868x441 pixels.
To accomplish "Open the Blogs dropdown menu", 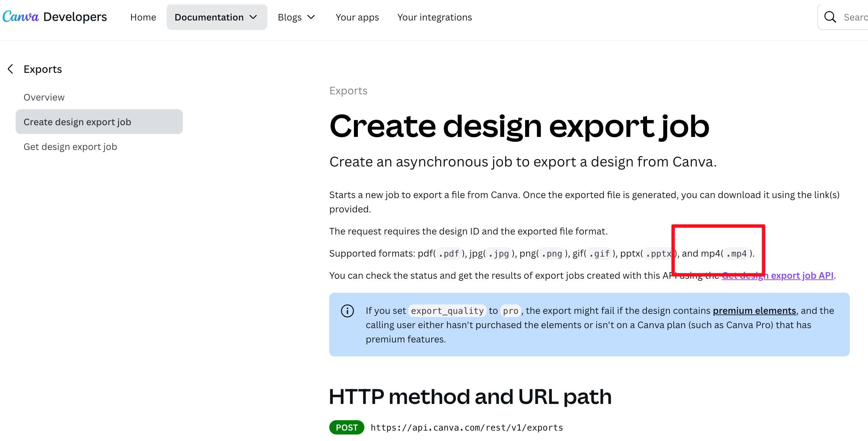I will 296,17.
